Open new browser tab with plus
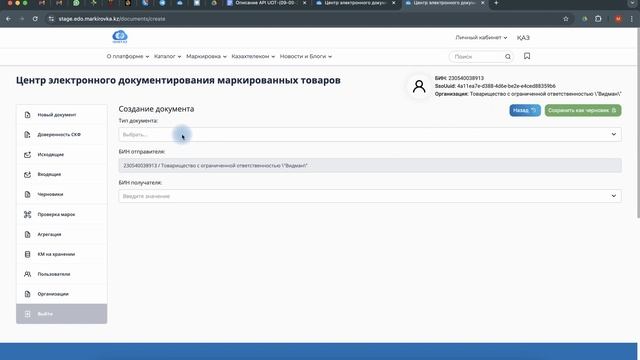This screenshot has height=360, width=640. pyautogui.click(x=496, y=3)
